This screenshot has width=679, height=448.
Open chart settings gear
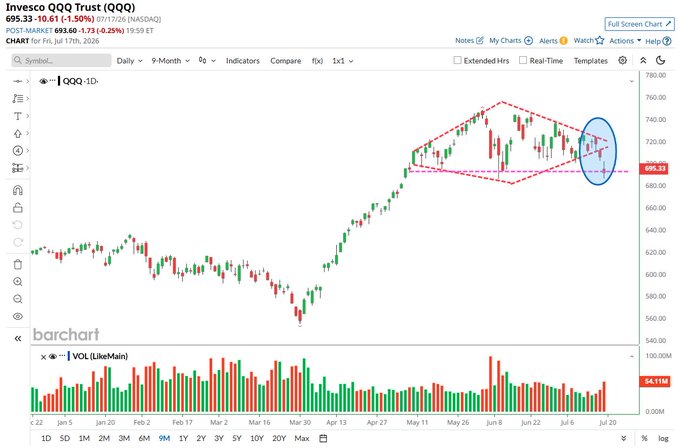[x=623, y=61]
